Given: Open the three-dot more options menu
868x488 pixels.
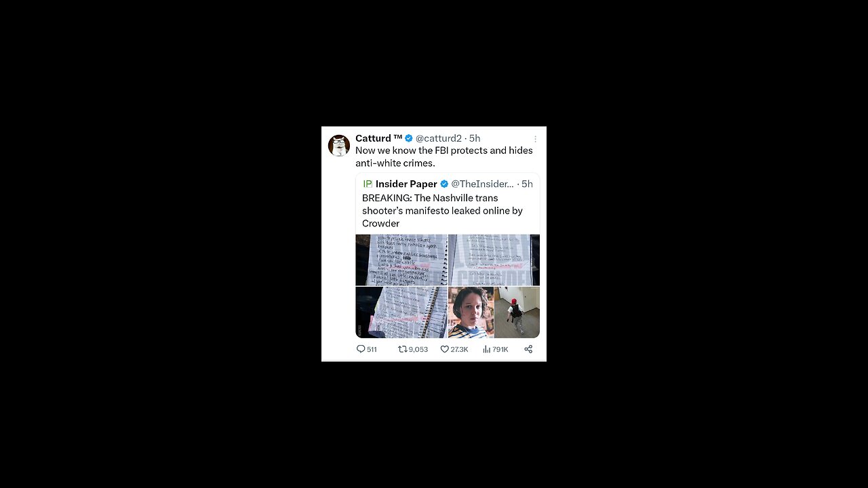Looking at the screenshot, I should [535, 138].
